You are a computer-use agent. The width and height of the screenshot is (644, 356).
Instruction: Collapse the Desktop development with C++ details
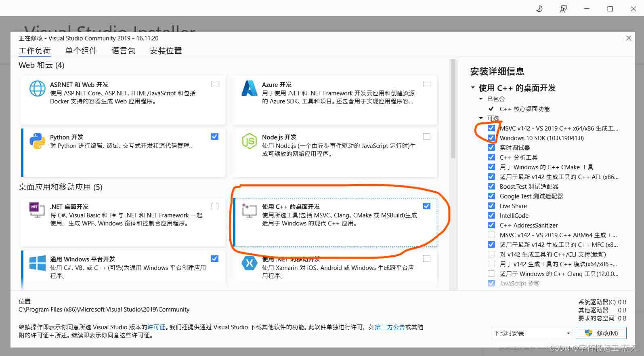click(473, 88)
